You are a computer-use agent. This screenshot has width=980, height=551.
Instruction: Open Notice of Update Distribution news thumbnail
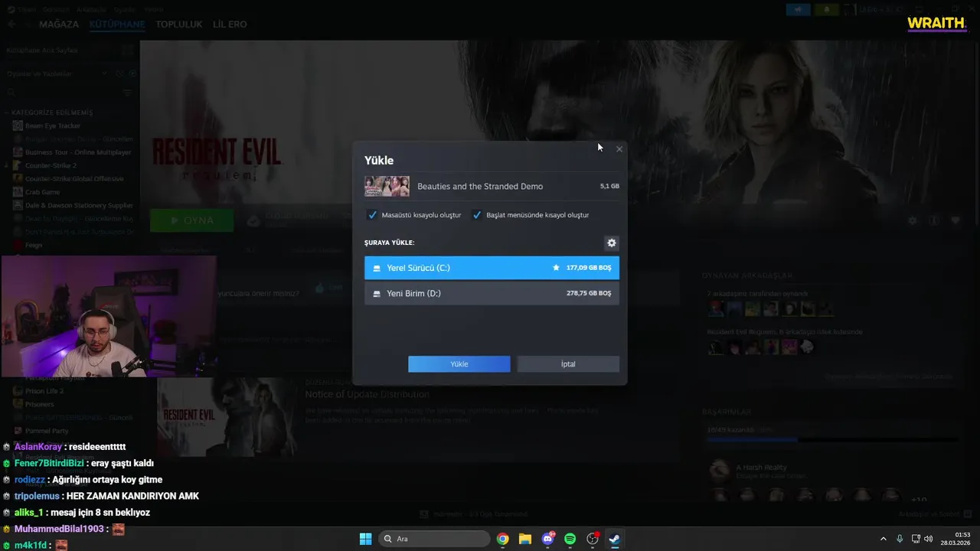[227, 417]
